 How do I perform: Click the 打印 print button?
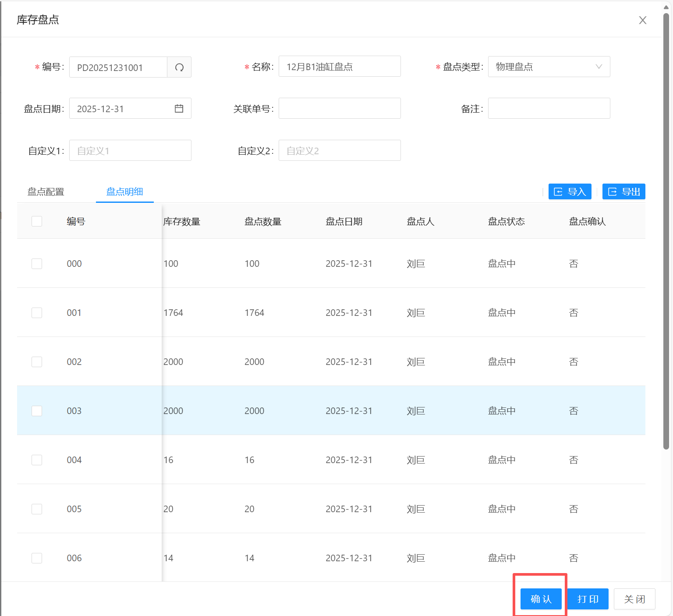pyautogui.click(x=588, y=599)
